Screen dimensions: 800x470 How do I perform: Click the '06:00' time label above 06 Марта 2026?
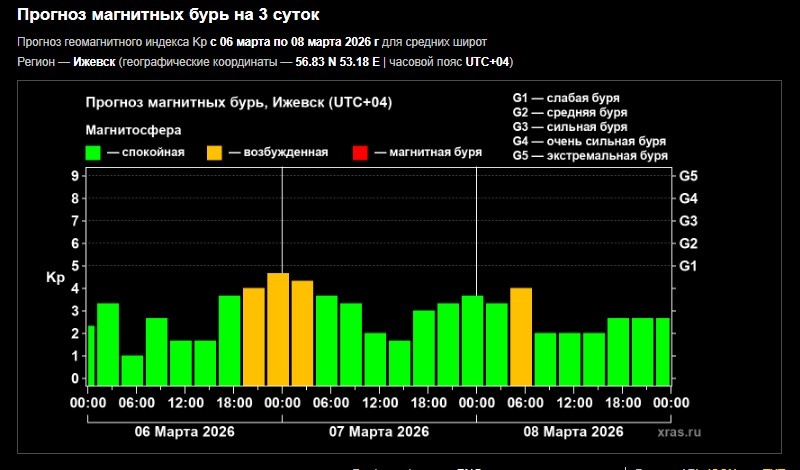tap(137, 403)
